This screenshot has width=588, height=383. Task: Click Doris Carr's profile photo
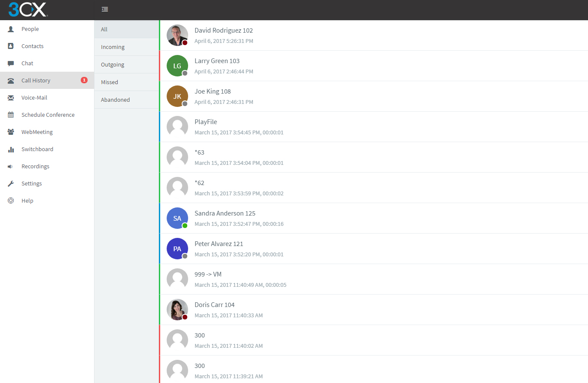coord(177,310)
